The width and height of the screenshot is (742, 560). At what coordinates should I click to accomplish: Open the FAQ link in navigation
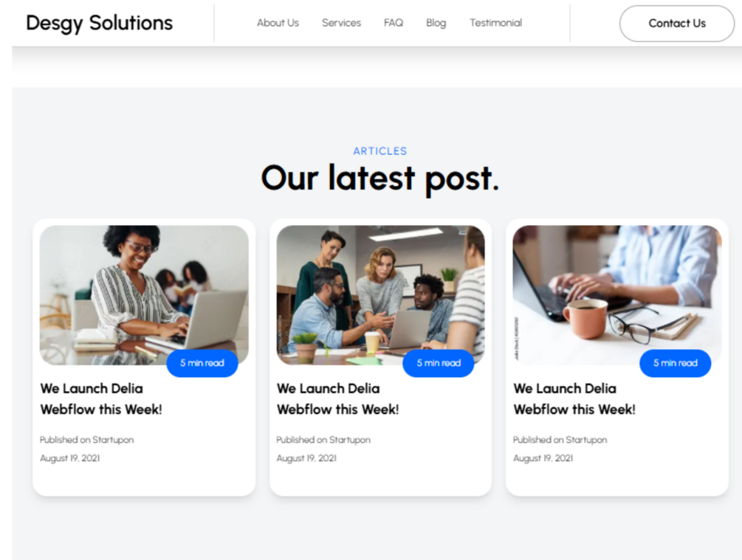pos(394,23)
